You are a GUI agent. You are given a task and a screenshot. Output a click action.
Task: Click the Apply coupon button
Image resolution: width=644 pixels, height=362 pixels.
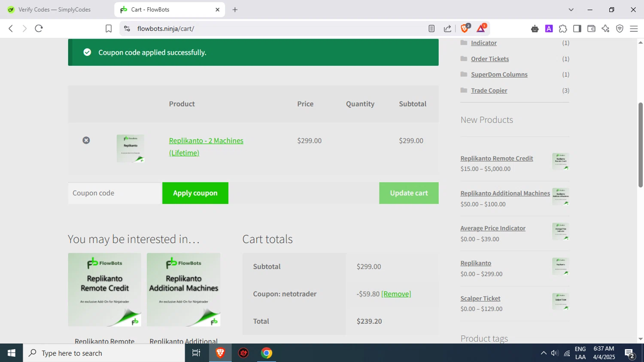[x=195, y=193]
